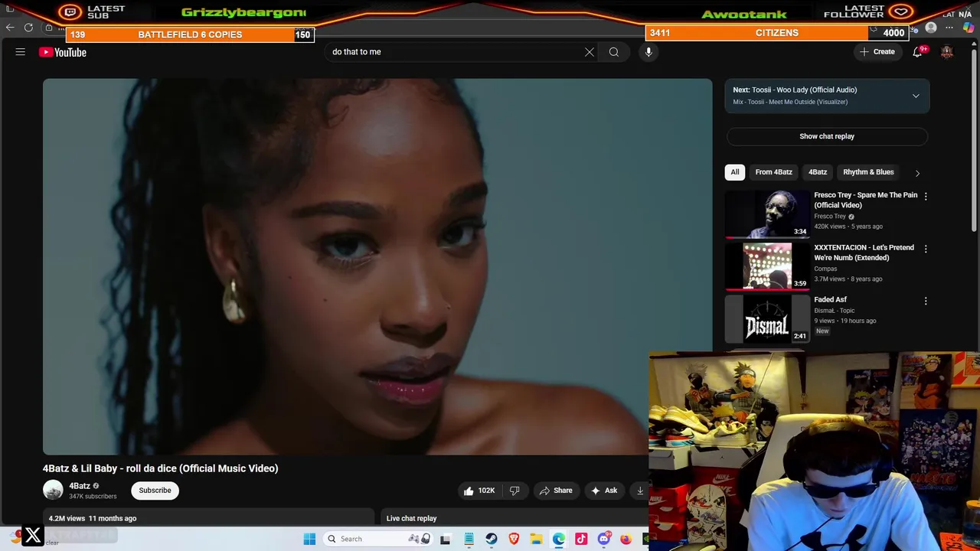Open the 4Batz channel name link
Image resolution: width=980 pixels, height=551 pixels.
(x=80, y=486)
